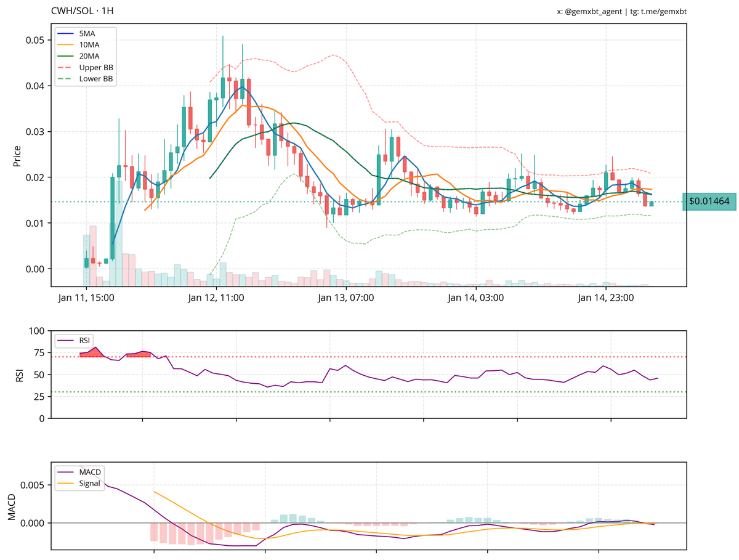Click the Jan 12, 11:00 time label

(216, 298)
